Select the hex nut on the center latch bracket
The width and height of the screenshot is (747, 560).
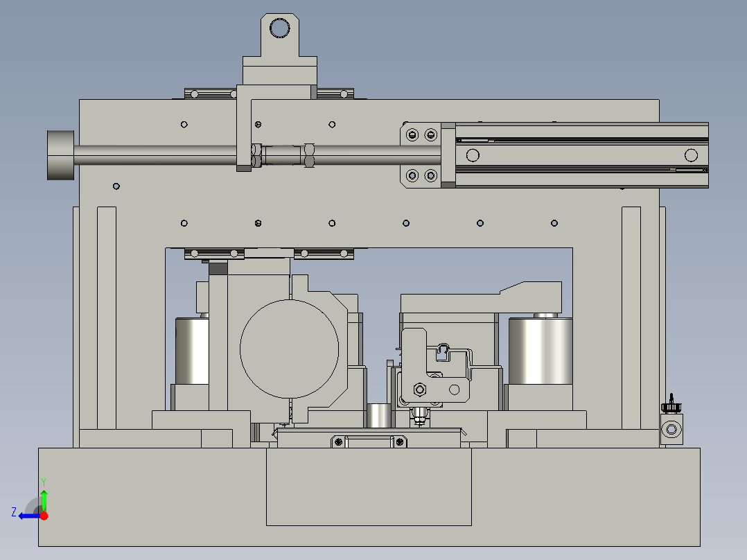click(x=420, y=390)
